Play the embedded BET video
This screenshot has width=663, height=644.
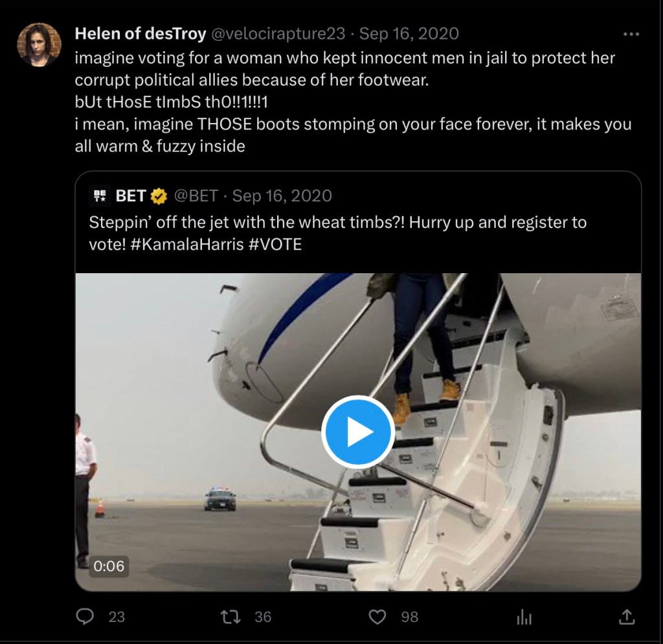point(358,432)
